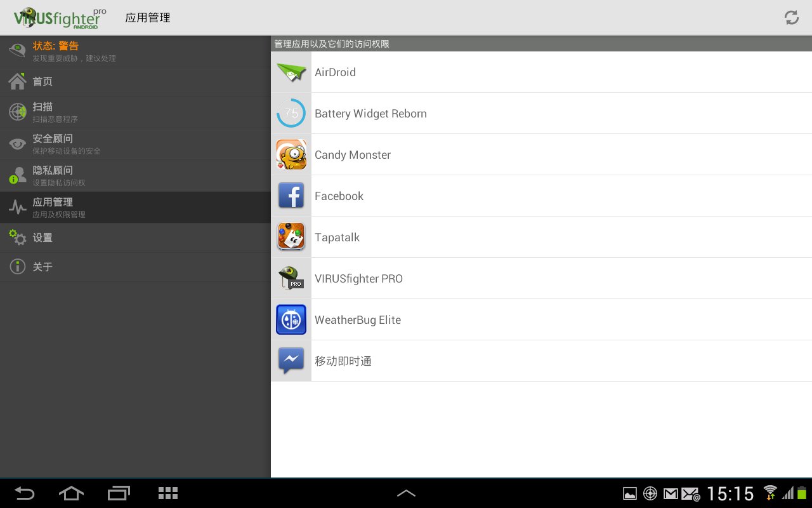Screen dimensions: 812x508
Task: Click the gears icon for 设置
Action: pos(17,237)
